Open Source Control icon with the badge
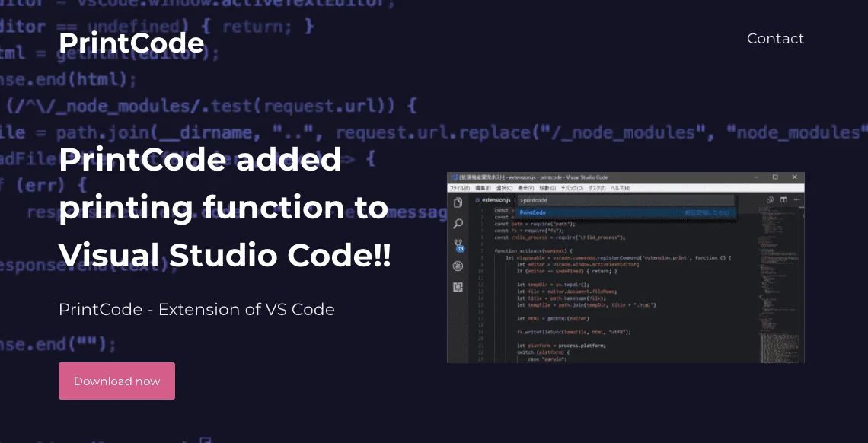Screen dimensions: 868x443 coord(458,244)
